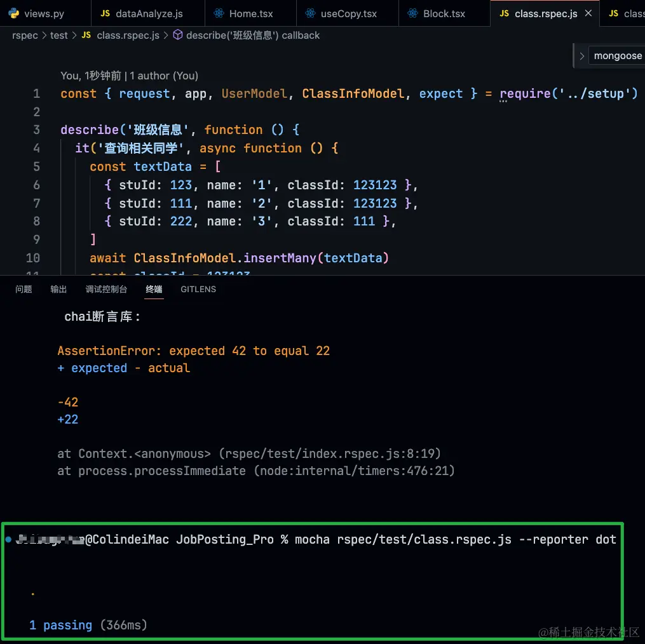Click 'ClassInfoModel' in the require line

[353, 94]
